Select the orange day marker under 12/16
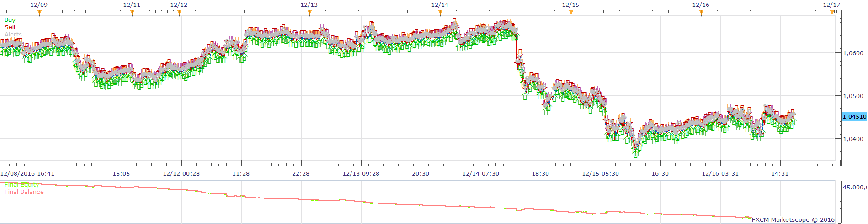 (701, 13)
